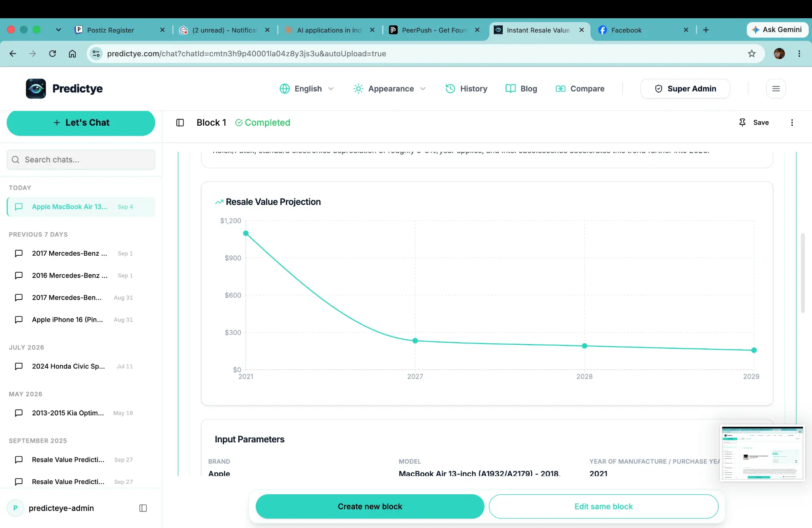This screenshot has height=528, width=812.
Task: Open the three-dot block options menu
Action: (x=792, y=122)
